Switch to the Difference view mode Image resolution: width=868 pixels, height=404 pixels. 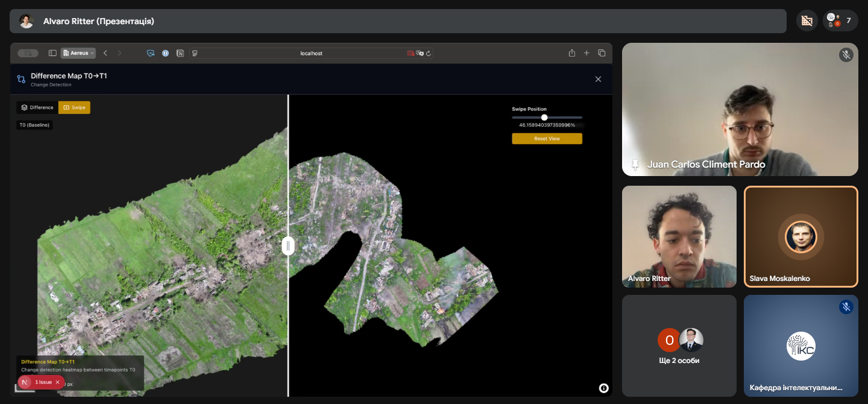click(37, 107)
